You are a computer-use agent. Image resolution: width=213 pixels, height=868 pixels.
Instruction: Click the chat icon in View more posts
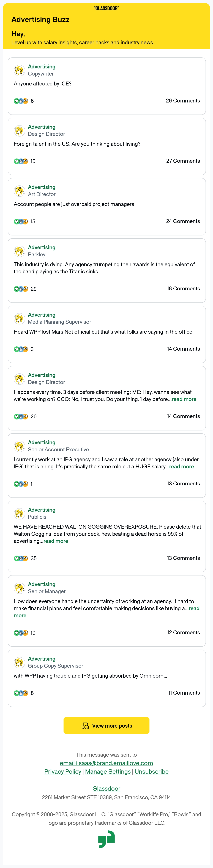click(85, 726)
